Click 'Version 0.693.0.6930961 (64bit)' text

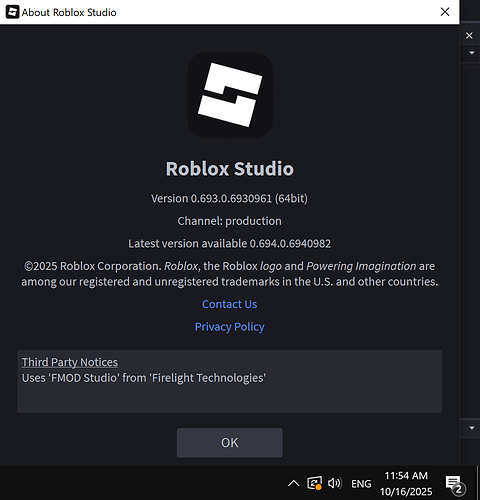coord(229,199)
